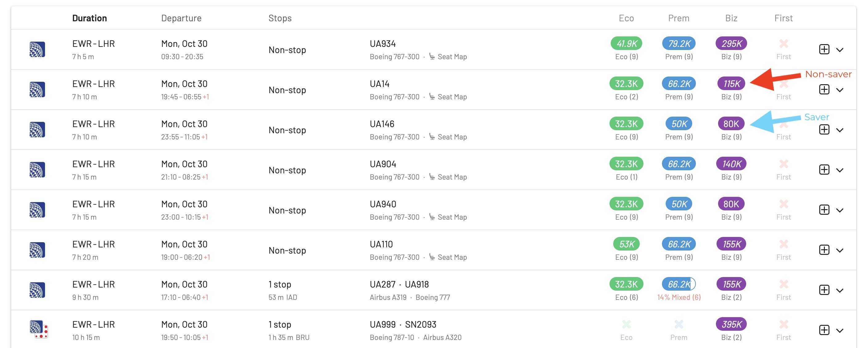Click the plus icon for flight UA904
This screenshot has height=348, width=868.
tap(824, 170)
